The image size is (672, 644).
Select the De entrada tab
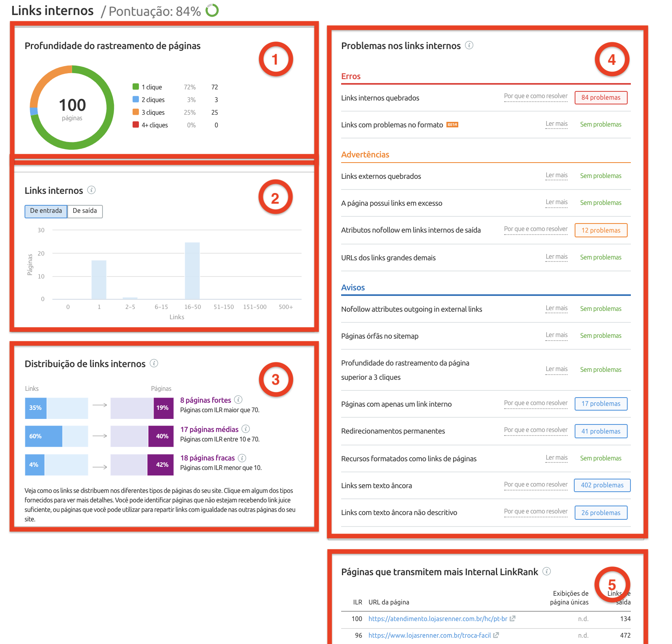click(46, 211)
